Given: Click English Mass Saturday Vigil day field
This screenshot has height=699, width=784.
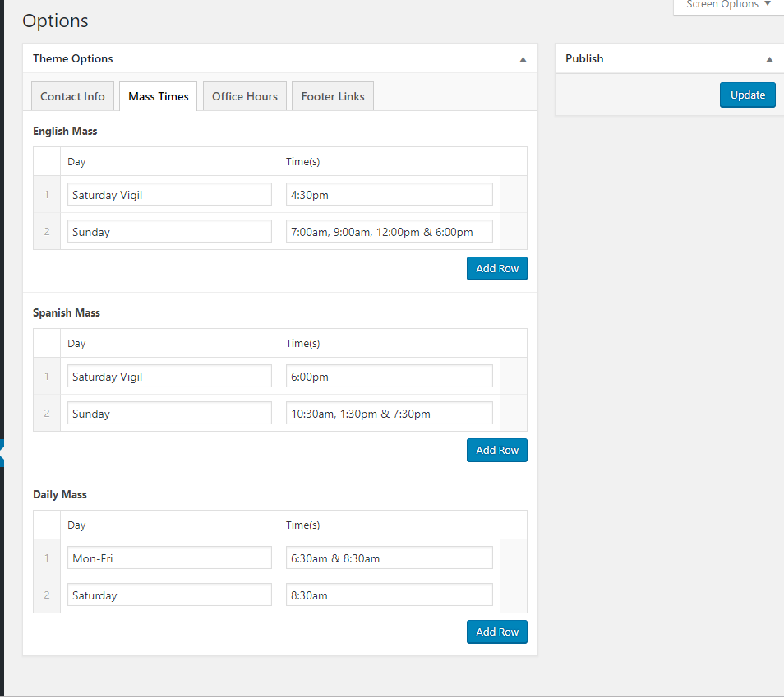Looking at the screenshot, I should point(169,195).
